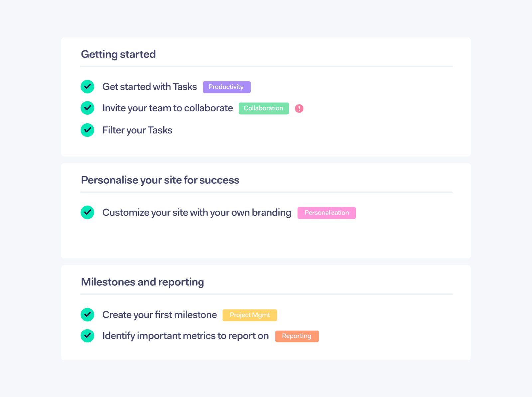Collapse the Getting started section
This screenshot has width=532, height=397.
pos(119,54)
